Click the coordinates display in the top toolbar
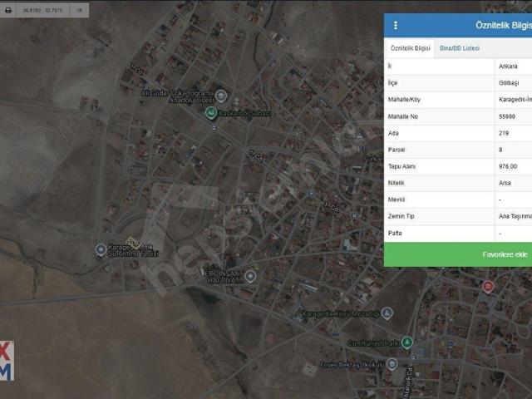532x399 pixels. [x=42, y=11]
